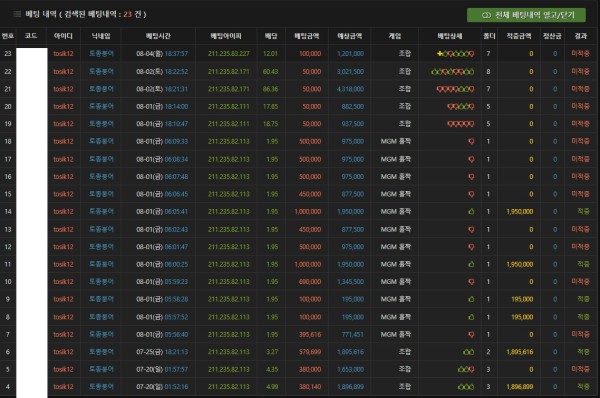The height and width of the screenshot is (398, 600).
Task: Click the count 23 in the title
Action: click(x=127, y=14)
